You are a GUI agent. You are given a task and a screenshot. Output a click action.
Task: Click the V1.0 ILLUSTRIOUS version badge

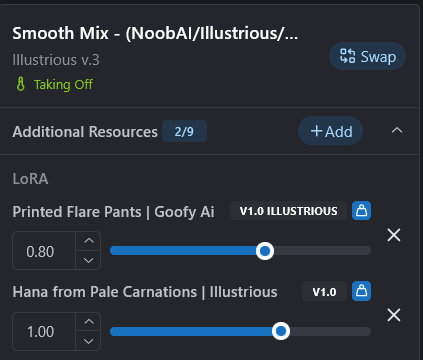pyautogui.click(x=288, y=211)
